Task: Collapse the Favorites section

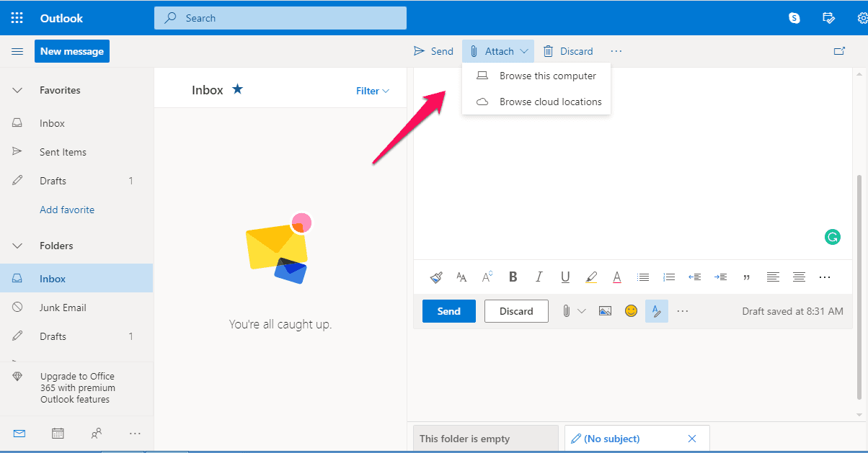Action: click(x=18, y=90)
